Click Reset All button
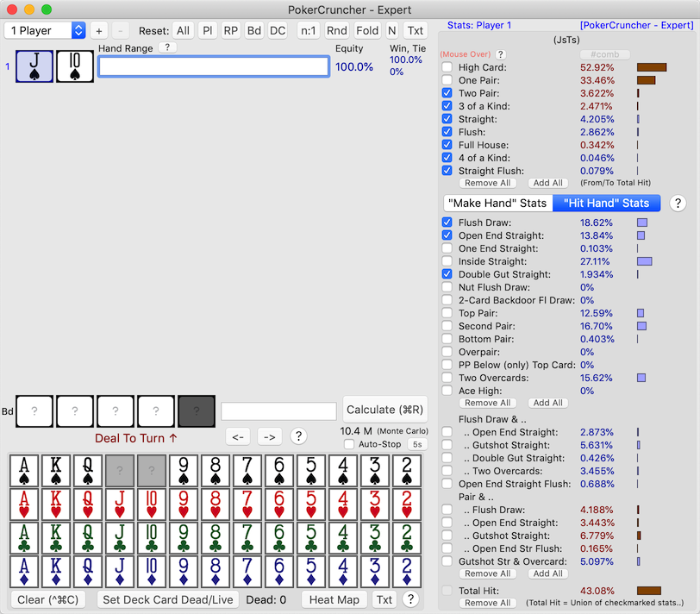 (183, 31)
